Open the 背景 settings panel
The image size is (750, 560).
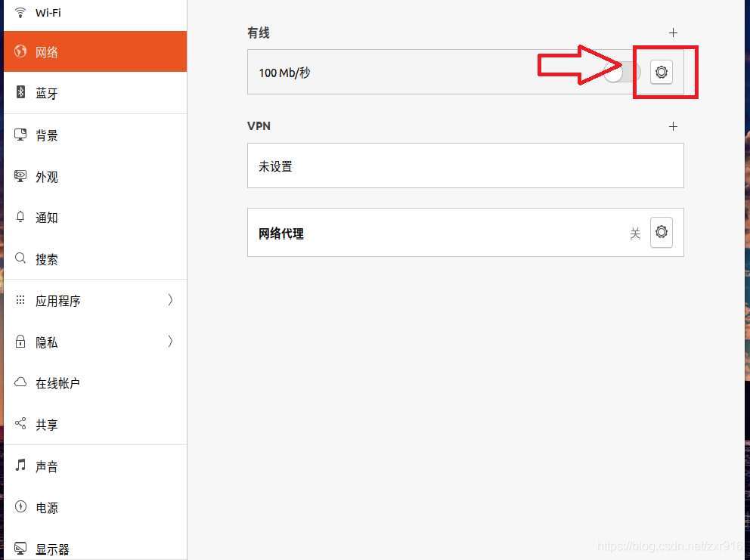tap(95, 135)
